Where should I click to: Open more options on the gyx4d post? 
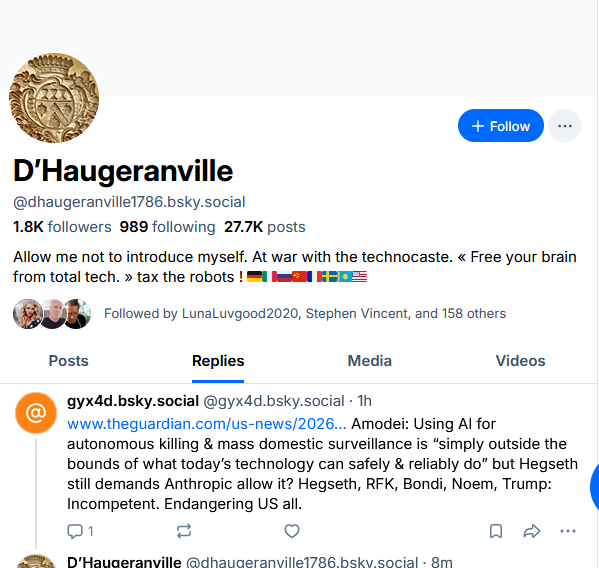click(568, 531)
